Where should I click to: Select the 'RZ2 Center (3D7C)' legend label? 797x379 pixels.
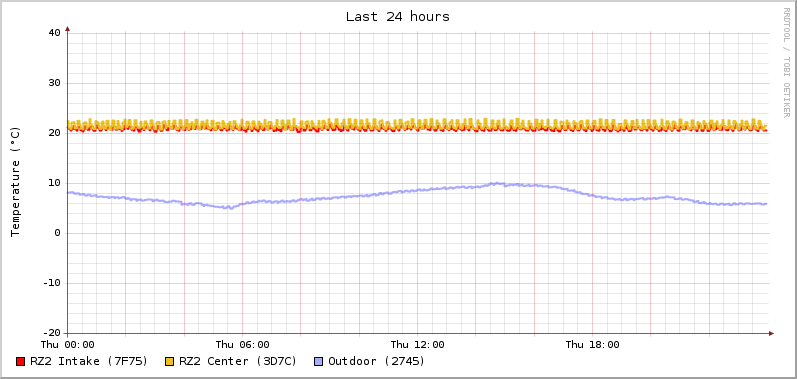(238, 361)
